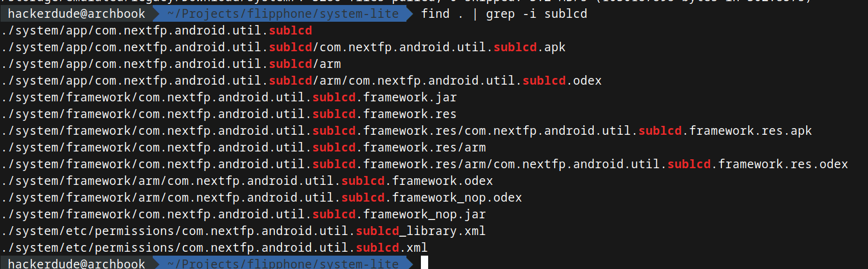Image resolution: width=868 pixels, height=269 pixels.
Task: Click the result line ending in sublcd.framework.res
Action: pyautogui.click(x=229, y=114)
